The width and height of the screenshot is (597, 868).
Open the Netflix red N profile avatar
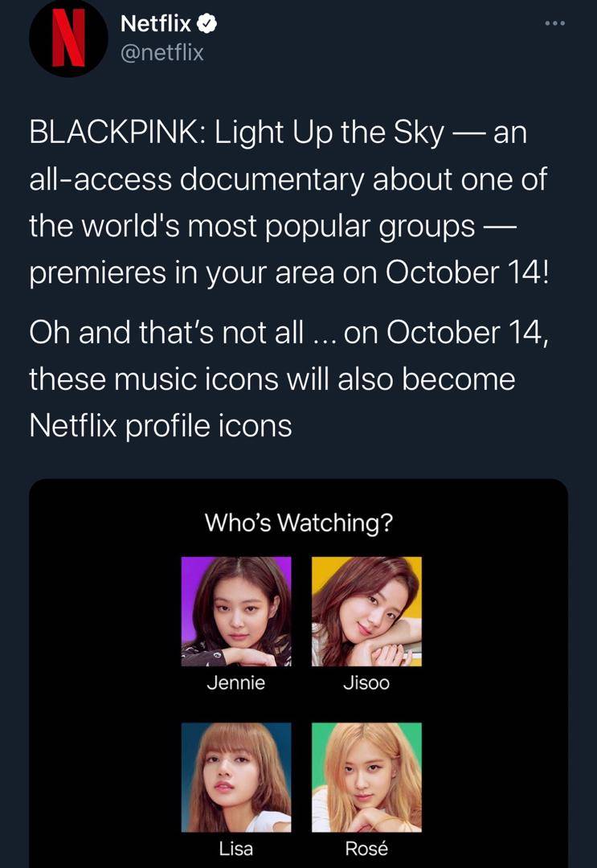68,39
